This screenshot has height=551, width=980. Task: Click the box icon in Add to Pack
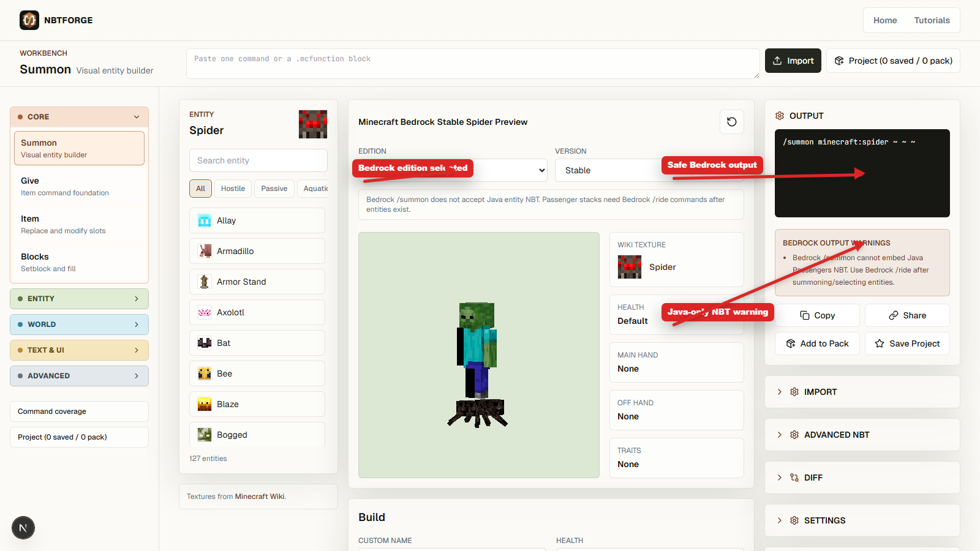click(791, 343)
